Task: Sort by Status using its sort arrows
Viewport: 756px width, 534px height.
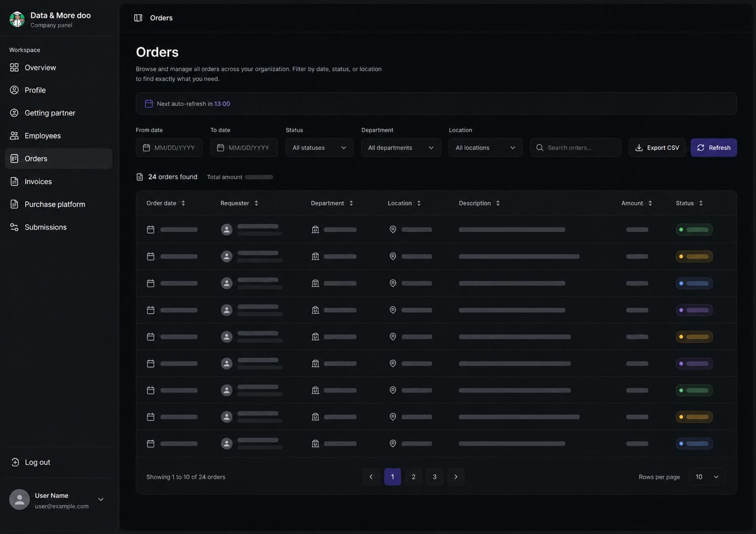Action: tap(701, 203)
